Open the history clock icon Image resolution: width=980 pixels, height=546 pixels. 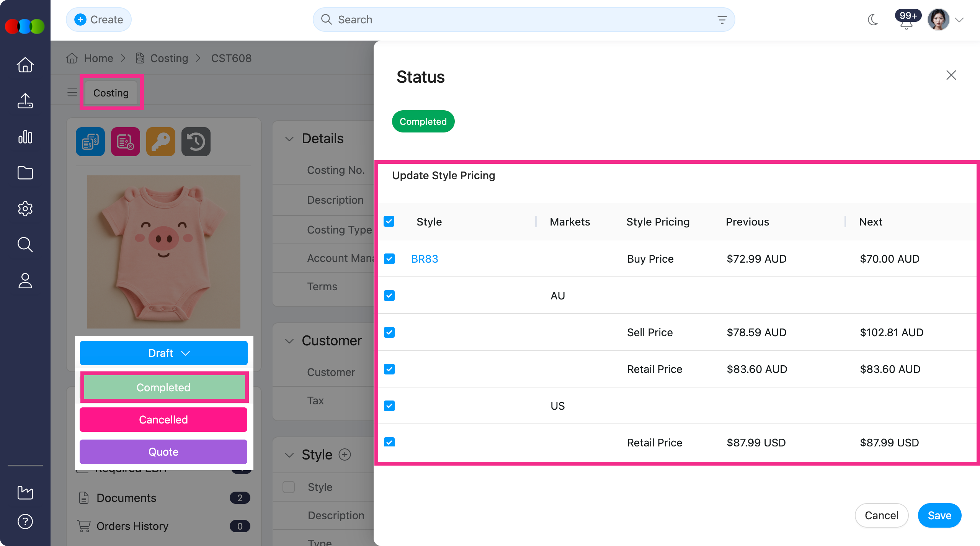[196, 142]
